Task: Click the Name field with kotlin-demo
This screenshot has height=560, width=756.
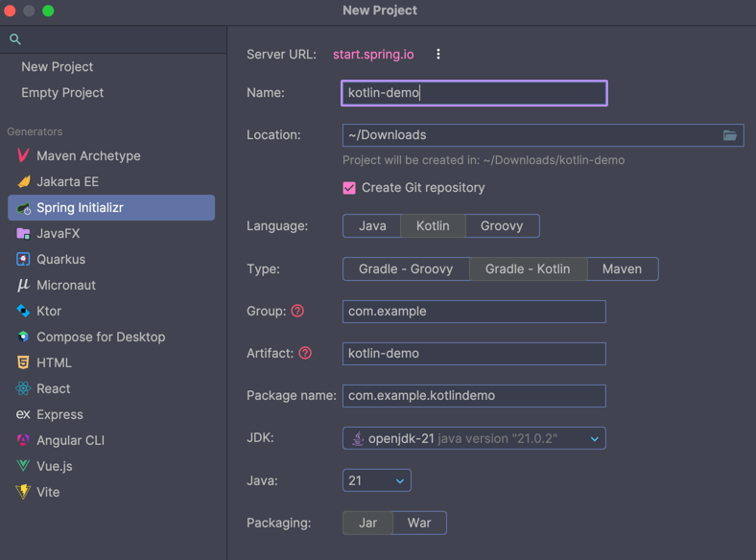Action: click(474, 93)
